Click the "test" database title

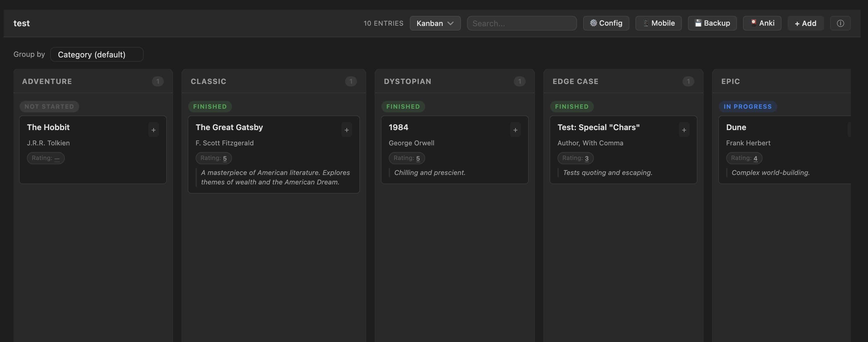22,23
